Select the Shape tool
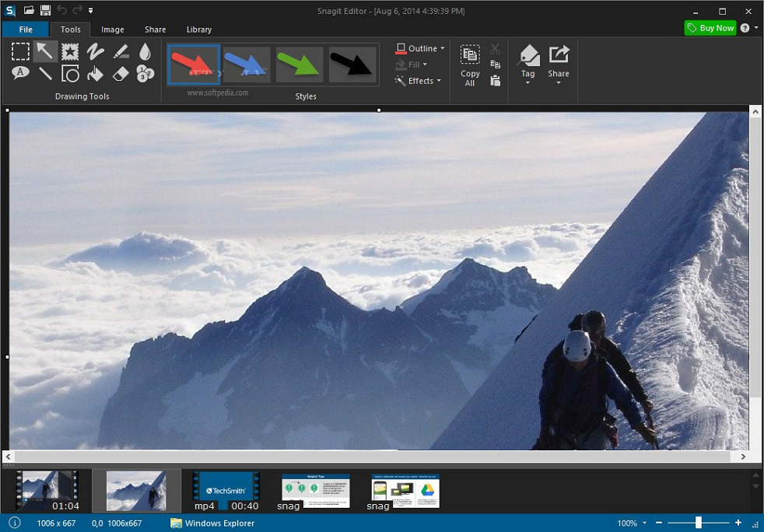Screen dimensions: 764x532 coord(70,74)
